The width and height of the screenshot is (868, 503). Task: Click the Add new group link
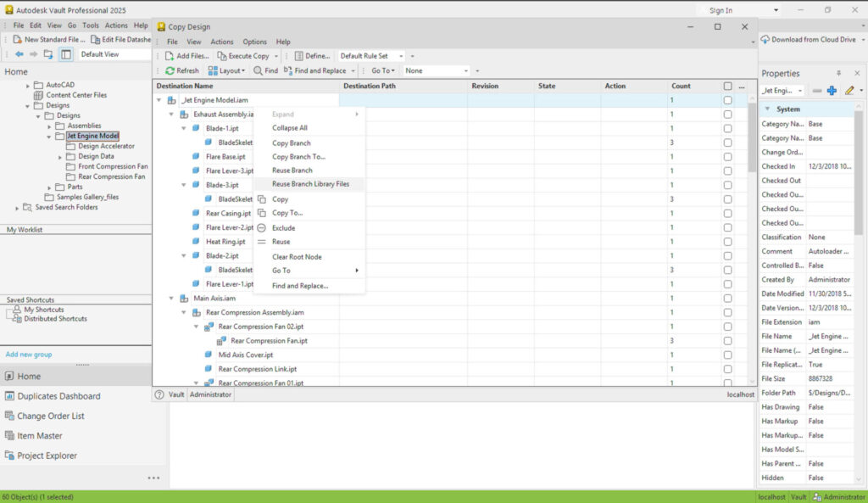point(29,355)
